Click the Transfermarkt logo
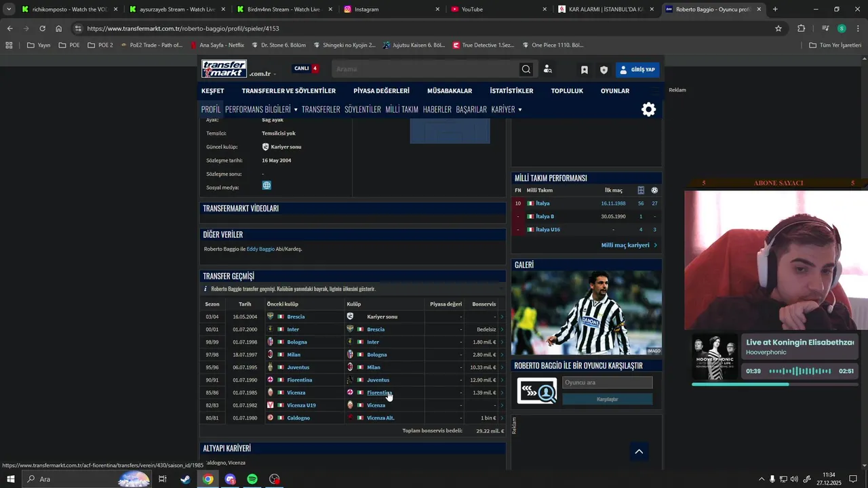This screenshot has width=868, height=488. pos(224,68)
